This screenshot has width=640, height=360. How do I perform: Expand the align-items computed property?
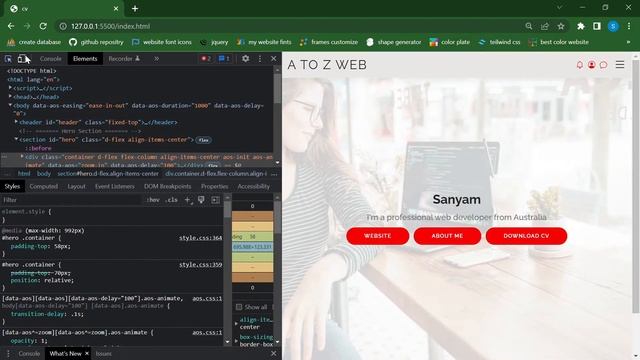point(236,323)
